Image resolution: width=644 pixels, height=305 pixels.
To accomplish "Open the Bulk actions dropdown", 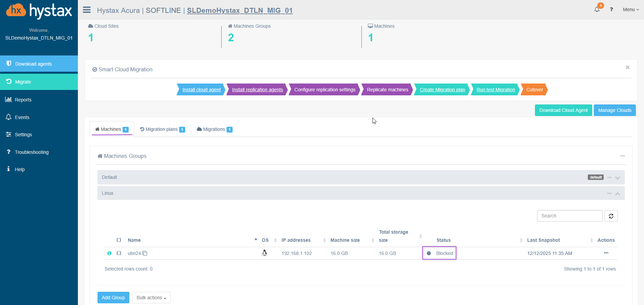I will (151, 298).
